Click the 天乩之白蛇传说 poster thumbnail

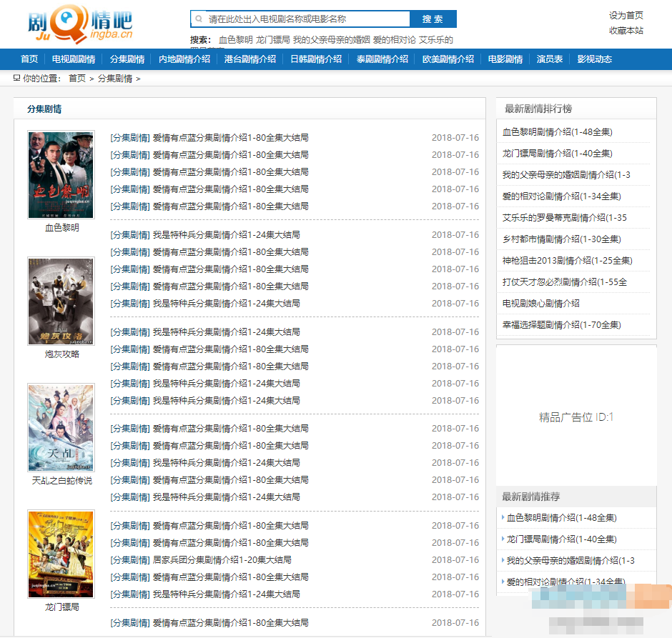pos(61,427)
